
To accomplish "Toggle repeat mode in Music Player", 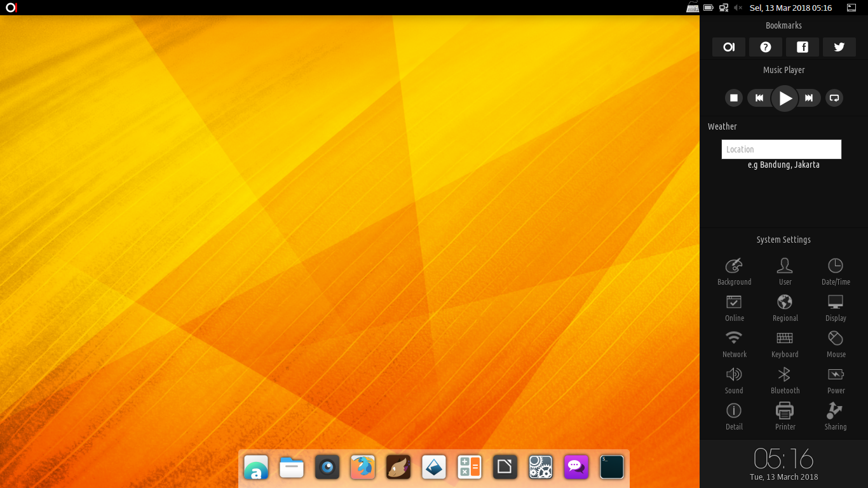I will click(x=834, y=98).
